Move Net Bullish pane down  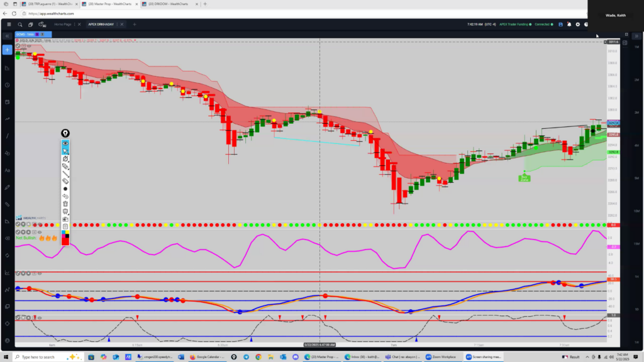[x=23, y=233]
